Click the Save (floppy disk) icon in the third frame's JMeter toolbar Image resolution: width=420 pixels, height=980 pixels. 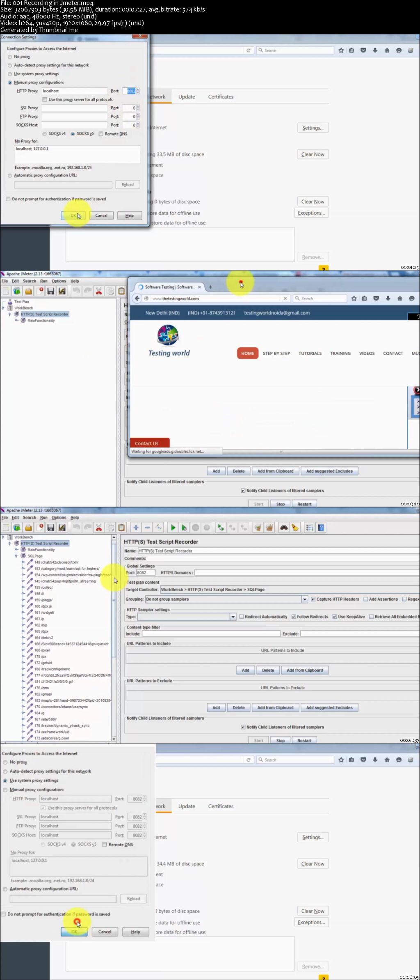pos(51,528)
